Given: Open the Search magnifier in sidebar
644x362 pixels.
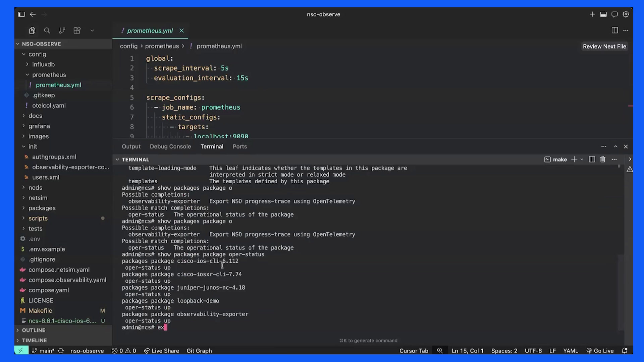Looking at the screenshot, I should pyautogui.click(x=47, y=31).
